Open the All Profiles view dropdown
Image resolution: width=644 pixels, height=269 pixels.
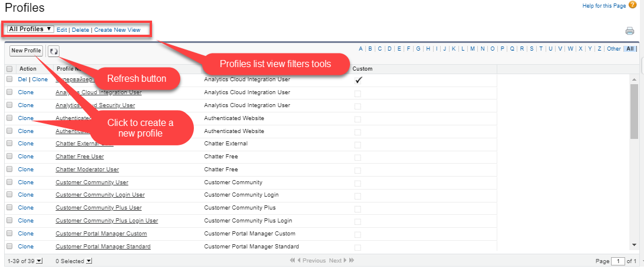(31, 29)
